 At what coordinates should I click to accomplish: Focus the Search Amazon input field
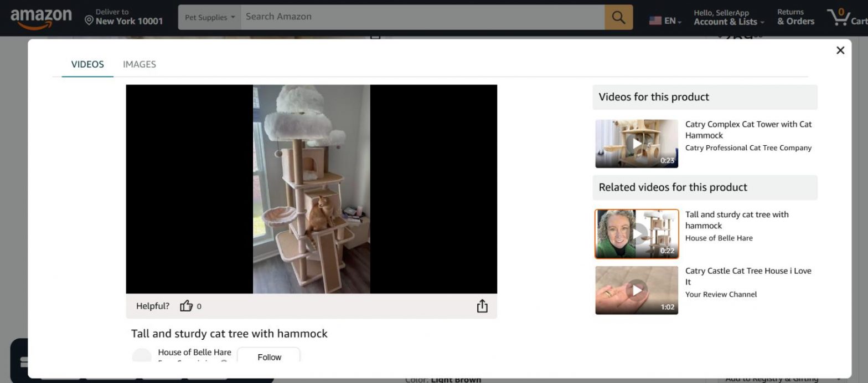tap(422, 17)
